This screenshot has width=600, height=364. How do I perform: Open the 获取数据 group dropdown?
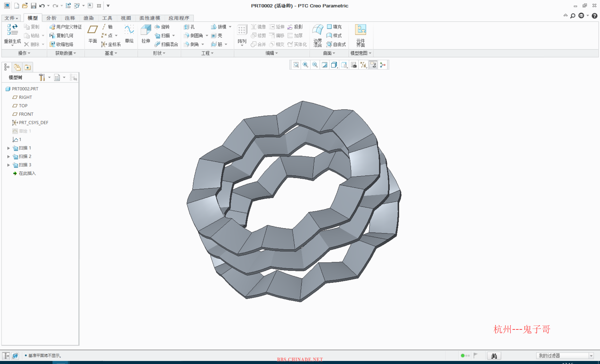pyautogui.click(x=65, y=53)
